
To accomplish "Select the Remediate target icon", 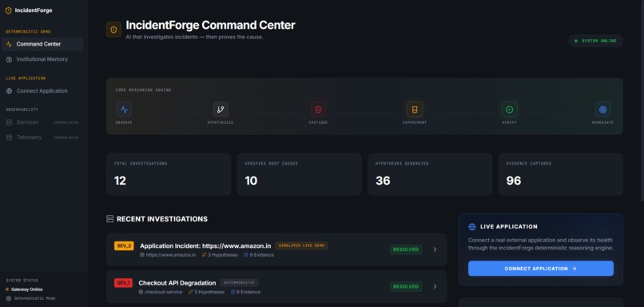I will tap(603, 110).
